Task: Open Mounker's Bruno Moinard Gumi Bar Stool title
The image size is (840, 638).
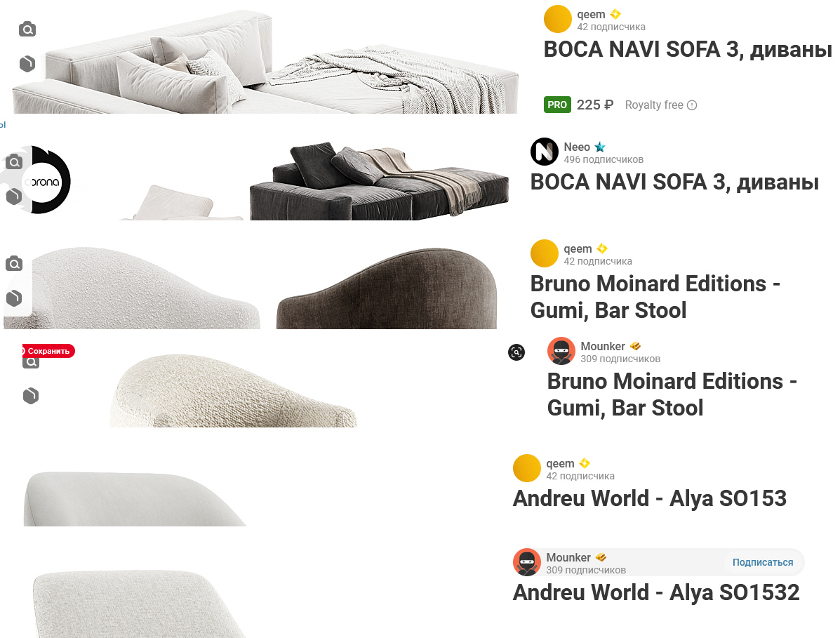Action: click(672, 394)
